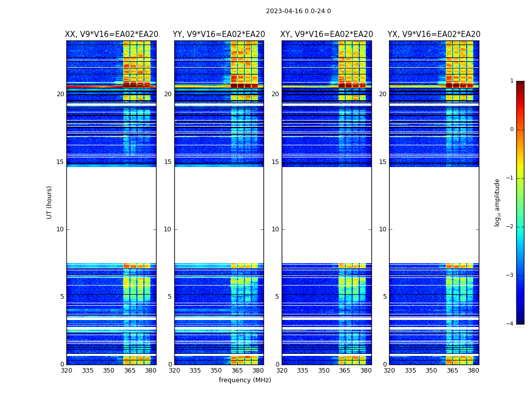Click the log10 amplitude colorbar label
This screenshot has width=532, height=405.
coord(497,202)
